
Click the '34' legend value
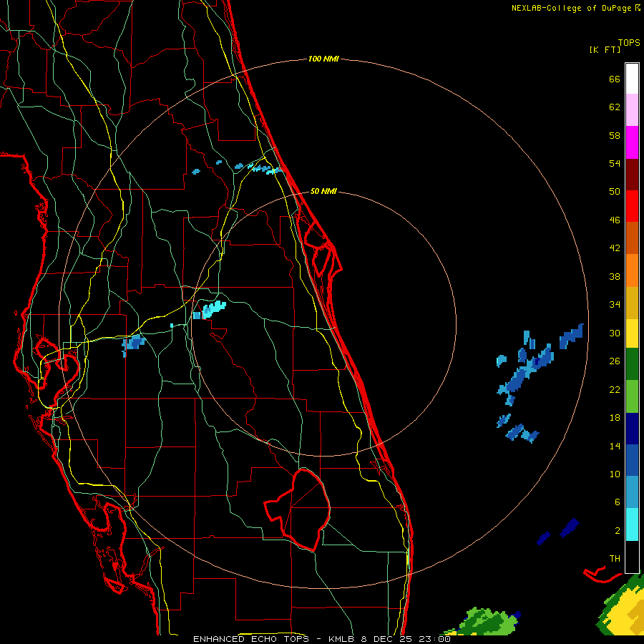615,304
